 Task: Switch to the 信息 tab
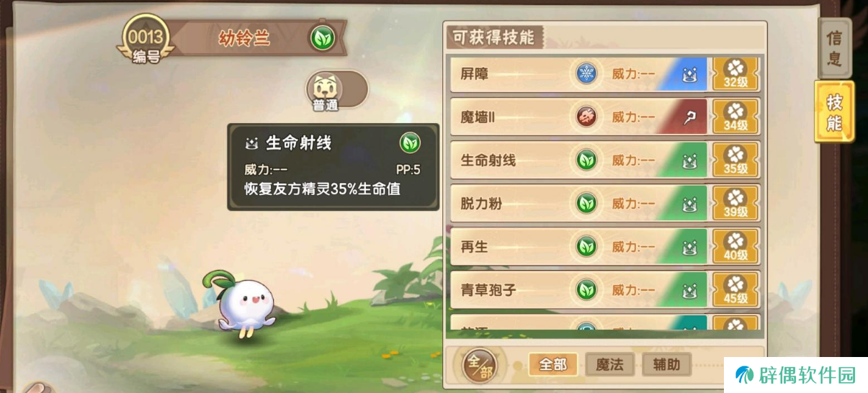(834, 48)
